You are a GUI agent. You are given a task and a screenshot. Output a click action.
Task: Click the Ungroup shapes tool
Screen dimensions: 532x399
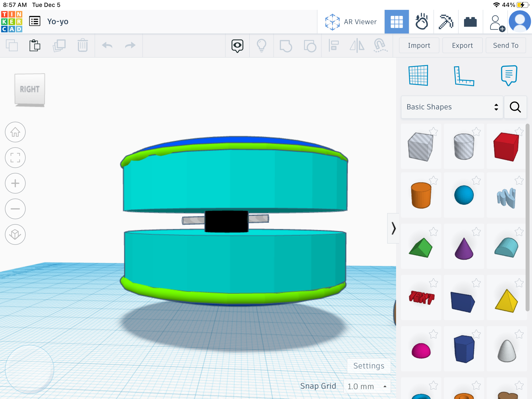tap(310, 46)
